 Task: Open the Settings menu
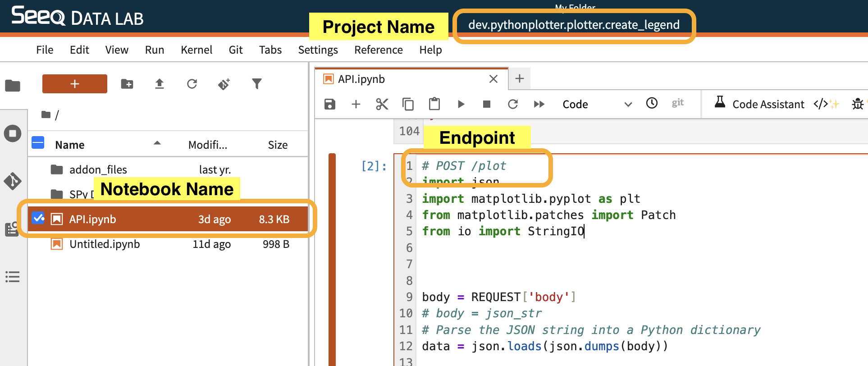318,50
